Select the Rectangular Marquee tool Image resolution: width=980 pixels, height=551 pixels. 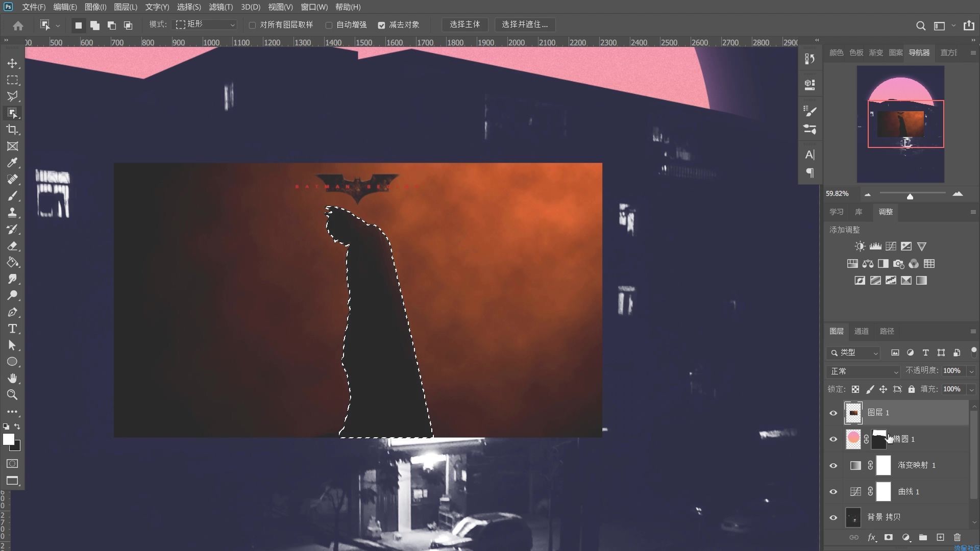point(12,80)
